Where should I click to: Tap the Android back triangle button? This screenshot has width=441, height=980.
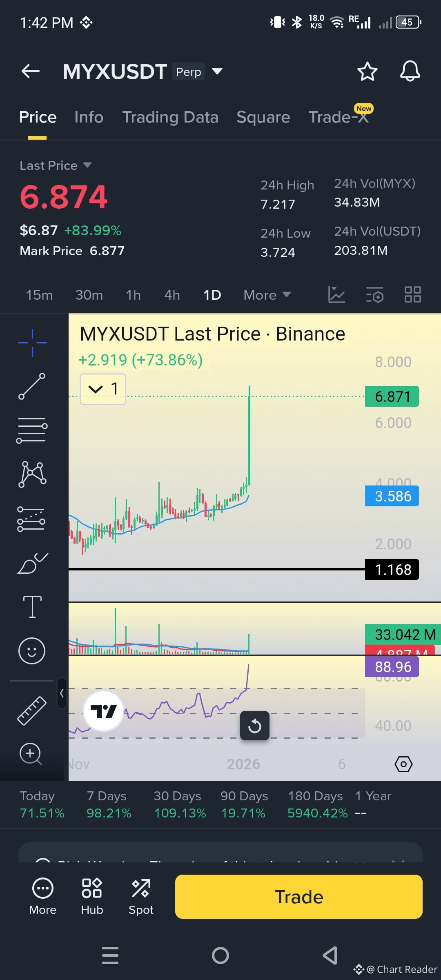click(330, 955)
